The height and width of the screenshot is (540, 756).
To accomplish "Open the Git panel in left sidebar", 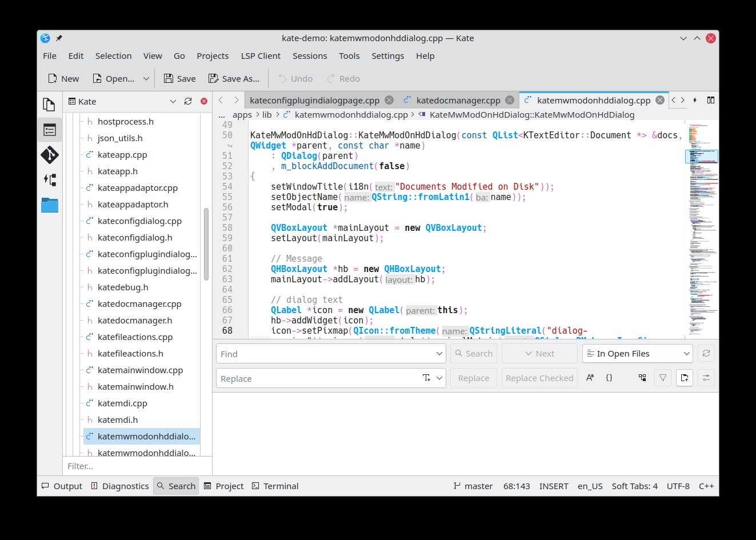I will click(49, 155).
